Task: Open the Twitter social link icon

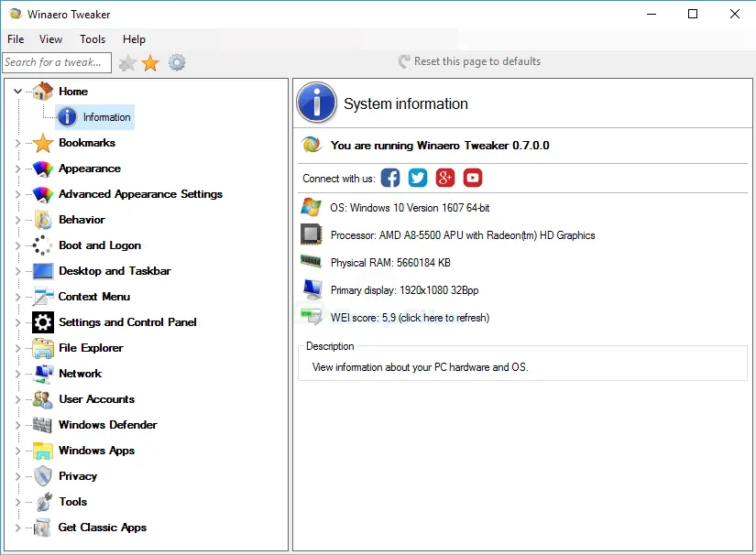Action: pyautogui.click(x=418, y=178)
